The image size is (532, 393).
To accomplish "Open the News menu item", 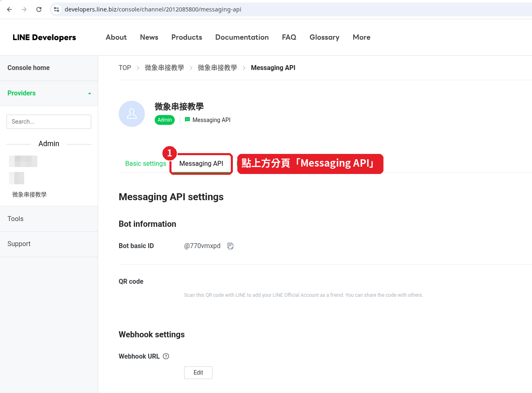I will click(149, 37).
